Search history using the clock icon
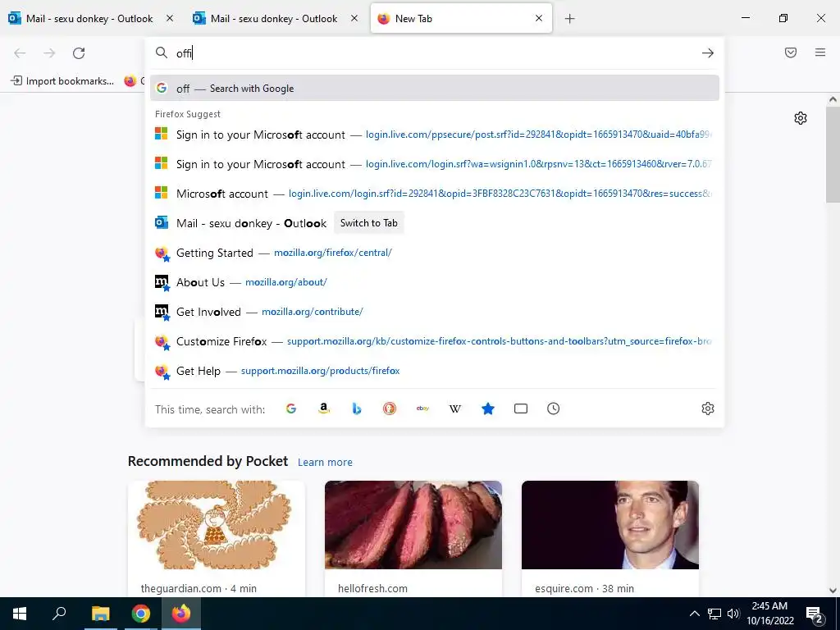The height and width of the screenshot is (630, 840). coord(554,409)
